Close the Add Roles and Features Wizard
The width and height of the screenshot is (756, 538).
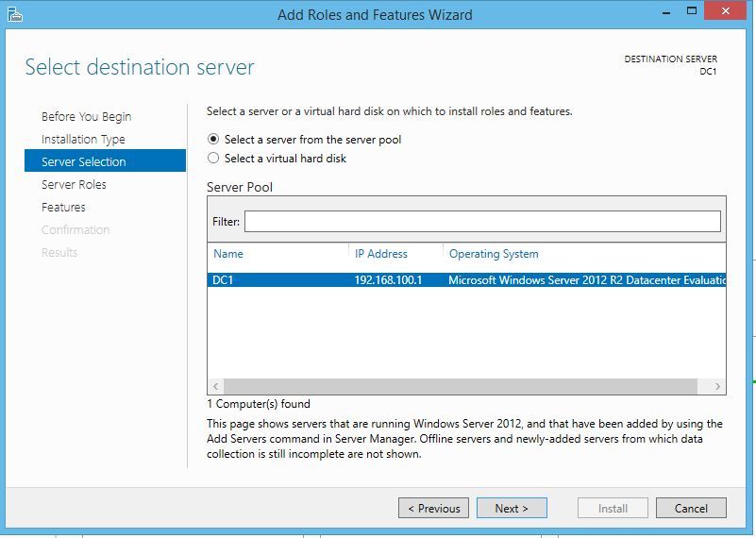pos(726,10)
